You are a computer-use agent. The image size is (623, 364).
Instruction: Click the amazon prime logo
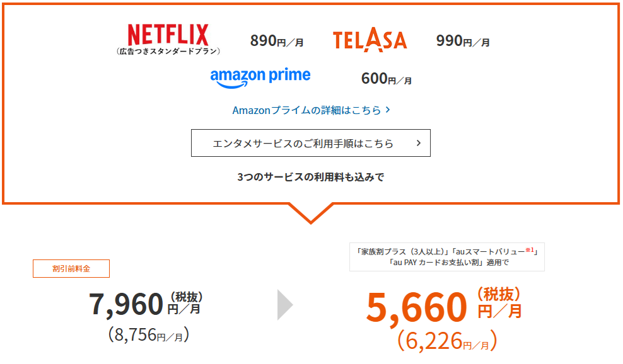260,78
